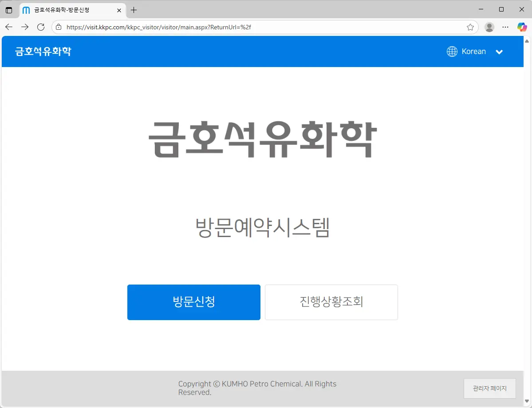This screenshot has width=532, height=408.
Task: Click the 금호석유화학 header logo
Action: pyautogui.click(x=43, y=51)
